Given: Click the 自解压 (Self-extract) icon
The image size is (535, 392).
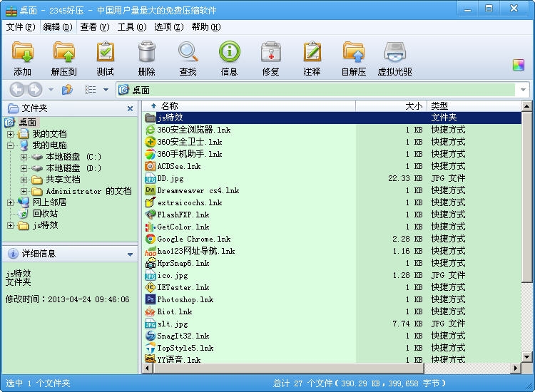Looking at the screenshot, I should coord(354,52).
